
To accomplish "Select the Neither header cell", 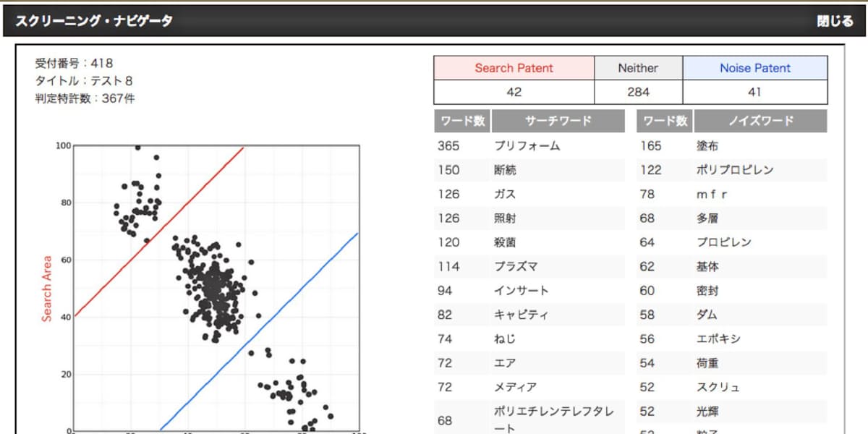I will (x=638, y=68).
